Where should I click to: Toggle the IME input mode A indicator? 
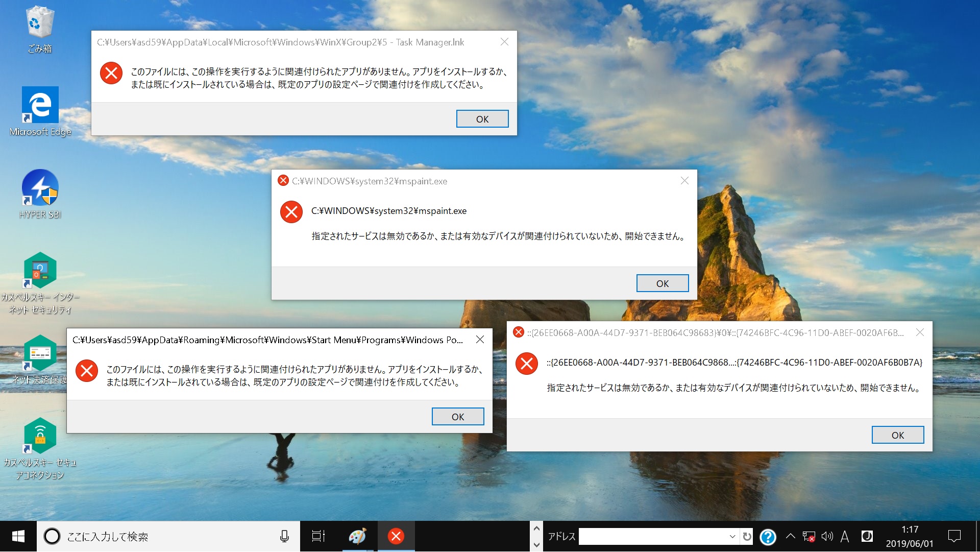tap(845, 536)
